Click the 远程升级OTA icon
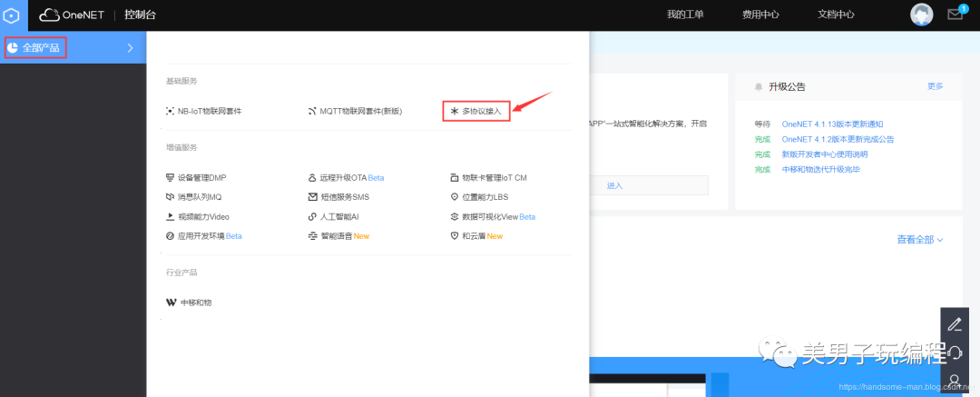The height and width of the screenshot is (397, 980). click(x=312, y=178)
